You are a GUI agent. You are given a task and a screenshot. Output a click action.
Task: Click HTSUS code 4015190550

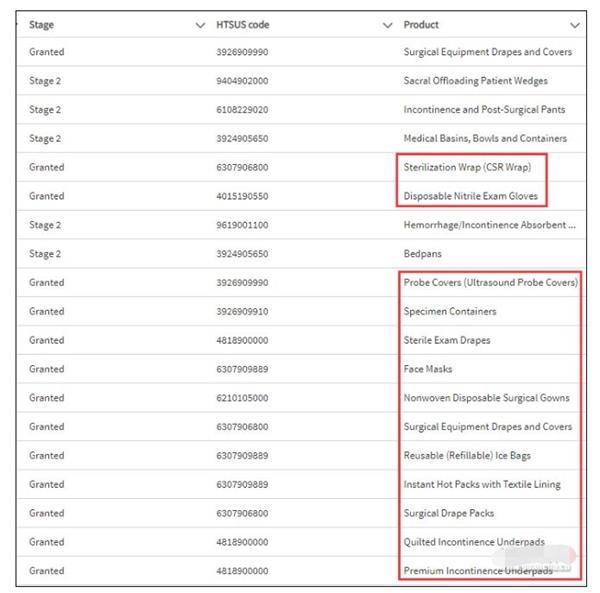click(x=242, y=196)
